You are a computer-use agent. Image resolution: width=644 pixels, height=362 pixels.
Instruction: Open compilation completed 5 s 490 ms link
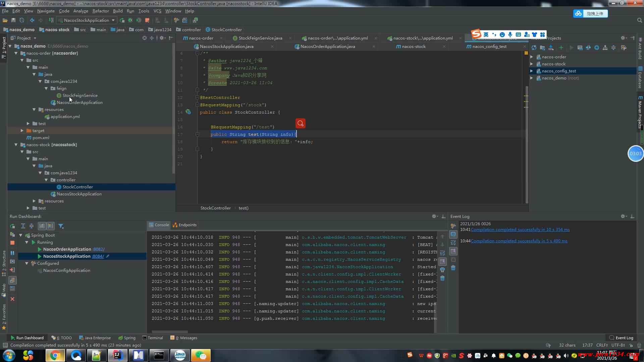tap(519, 241)
